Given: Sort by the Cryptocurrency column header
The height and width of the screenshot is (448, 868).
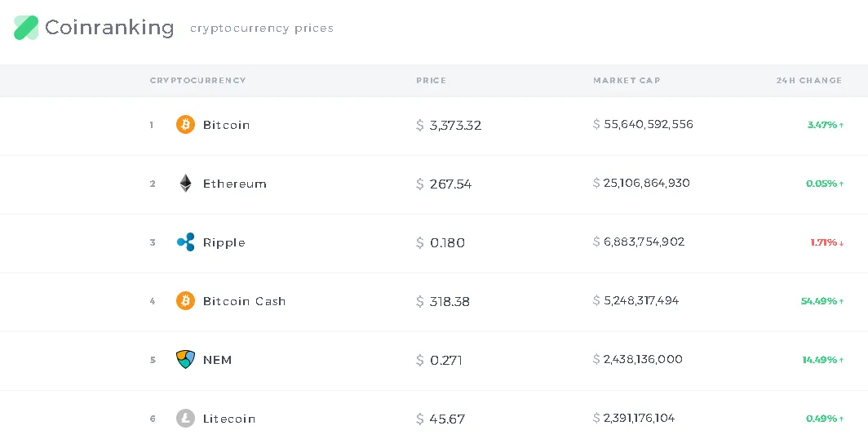Looking at the screenshot, I should 197,80.
